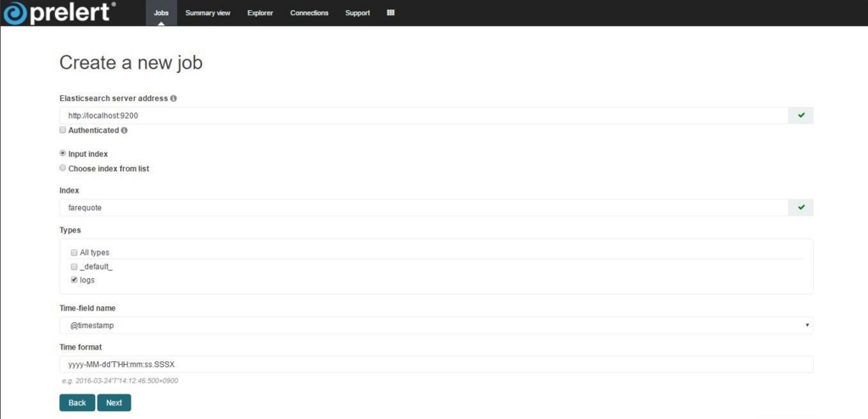Focus the Index input containing farequote
The width and height of the screenshot is (868, 419).
[424, 207]
